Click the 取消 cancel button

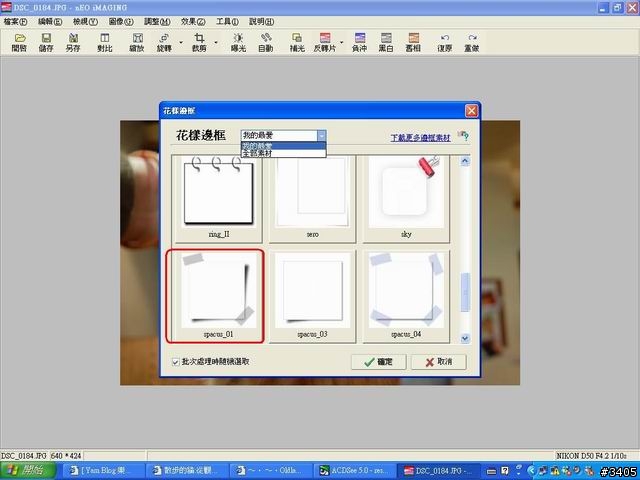click(x=439, y=362)
